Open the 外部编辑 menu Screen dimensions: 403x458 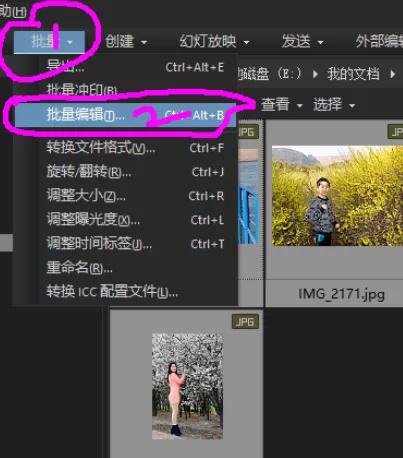click(379, 42)
